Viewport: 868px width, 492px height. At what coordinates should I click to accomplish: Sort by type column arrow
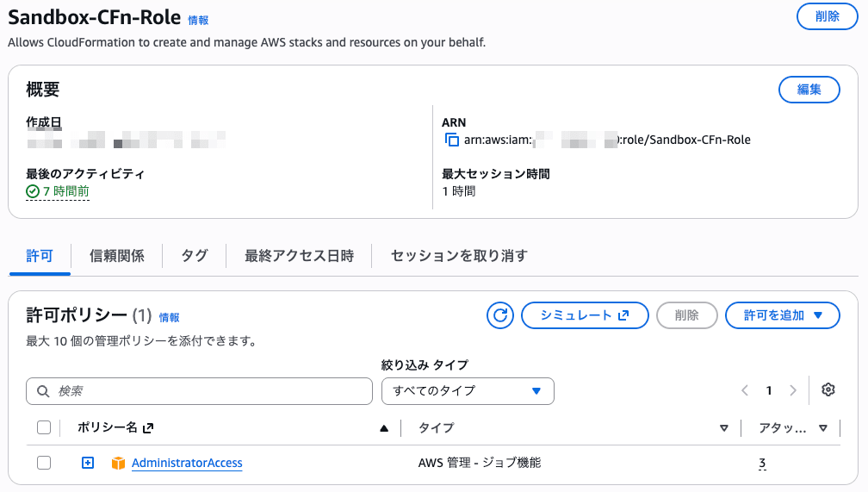point(723,428)
